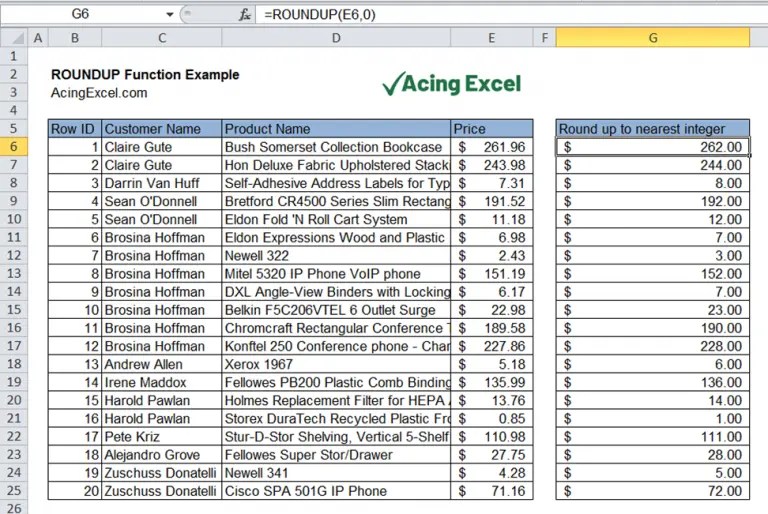Select column G header
The width and height of the screenshot is (768, 514).
[652, 38]
